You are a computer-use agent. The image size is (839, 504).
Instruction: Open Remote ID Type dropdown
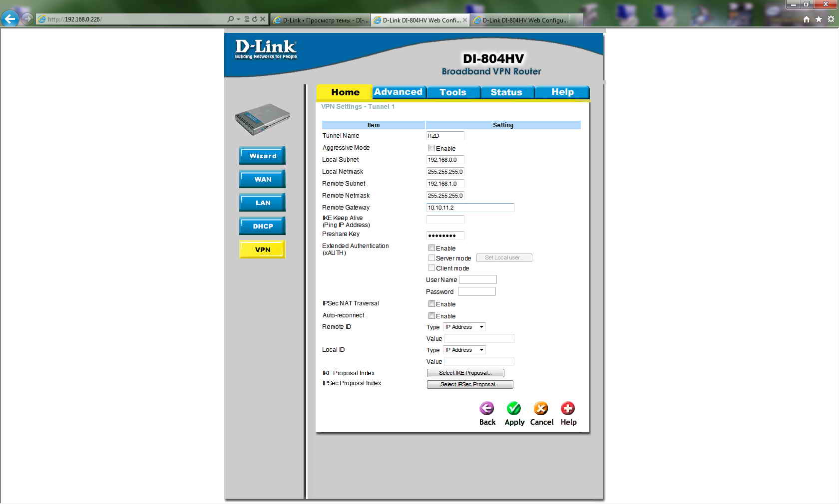point(464,327)
